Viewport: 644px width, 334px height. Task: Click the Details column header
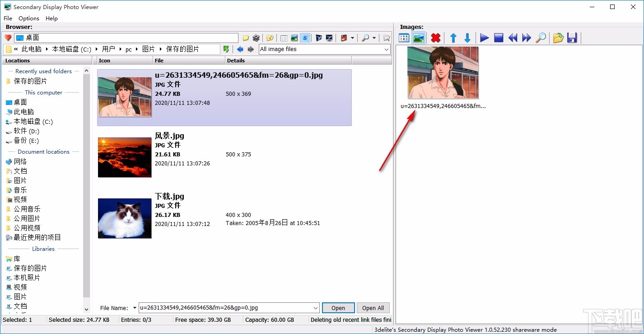pyautogui.click(x=288, y=61)
